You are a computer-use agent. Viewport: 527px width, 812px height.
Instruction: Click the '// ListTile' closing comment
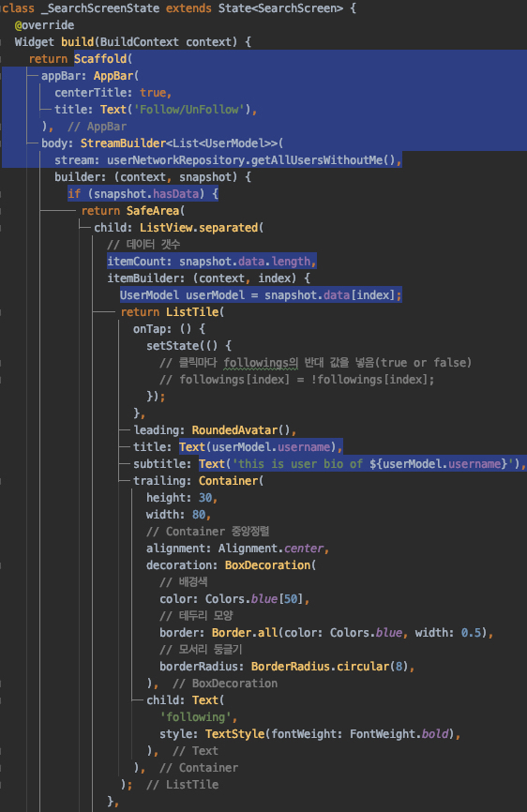pos(183,785)
